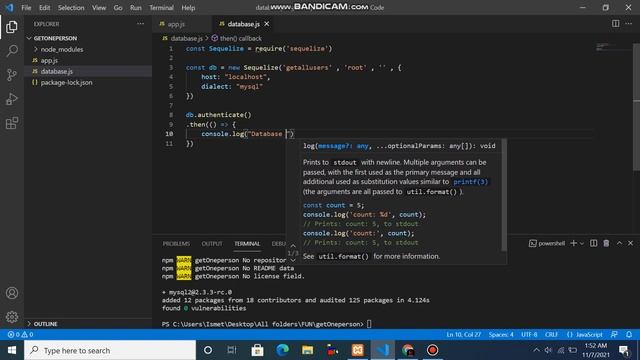Close the terminal panel
Screen dimensions: 640x360
click(631, 243)
